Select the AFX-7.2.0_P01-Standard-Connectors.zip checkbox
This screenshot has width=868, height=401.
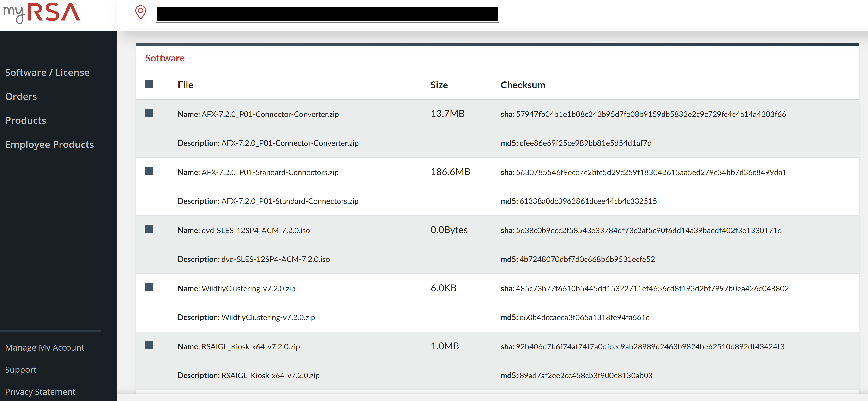[x=149, y=171]
